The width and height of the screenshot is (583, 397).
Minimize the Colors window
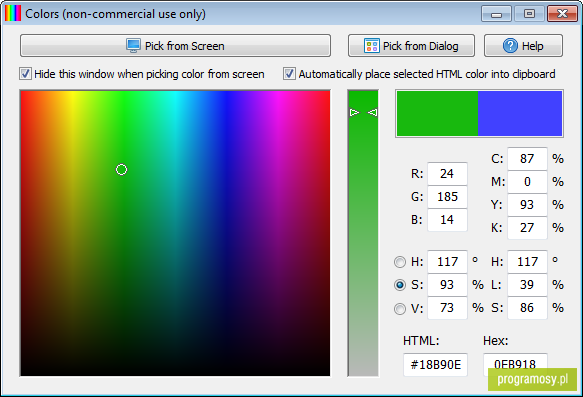(496, 14)
